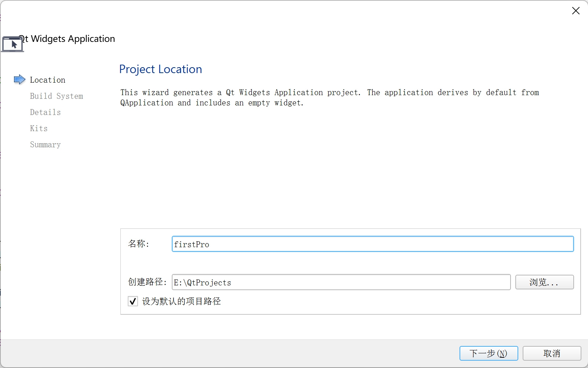This screenshot has height=368, width=588.
Task: Click the 创建路径: label
Action: click(147, 282)
